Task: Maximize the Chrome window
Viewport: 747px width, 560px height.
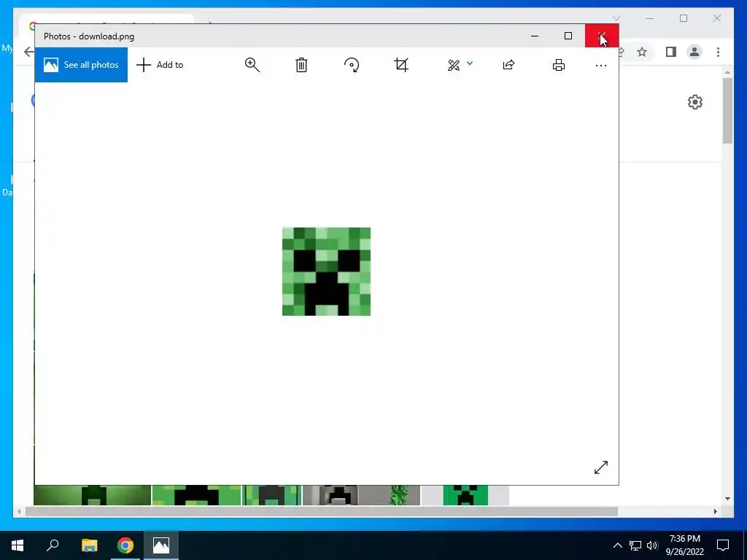Action: [684, 18]
